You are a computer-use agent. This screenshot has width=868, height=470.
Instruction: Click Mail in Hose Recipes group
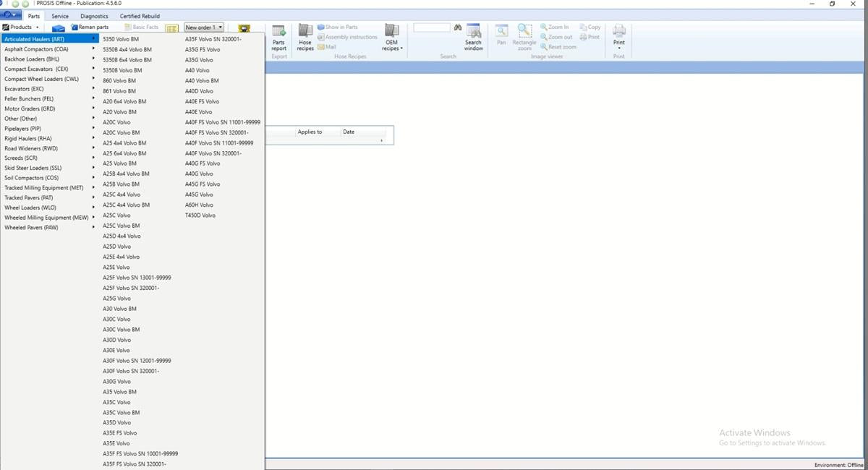point(326,47)
